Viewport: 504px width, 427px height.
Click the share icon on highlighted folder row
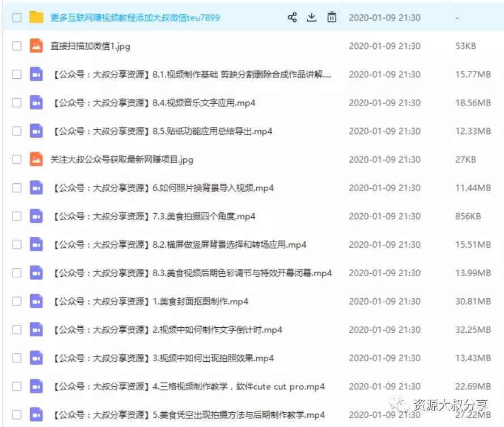tap(292, 18)
